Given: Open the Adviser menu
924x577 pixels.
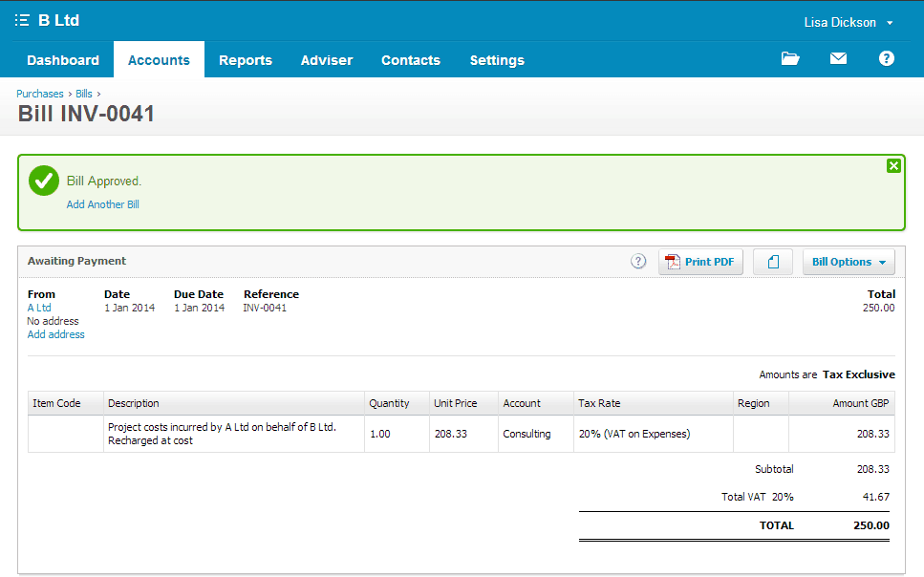Looking at the screenshot, I should point(327,60).
